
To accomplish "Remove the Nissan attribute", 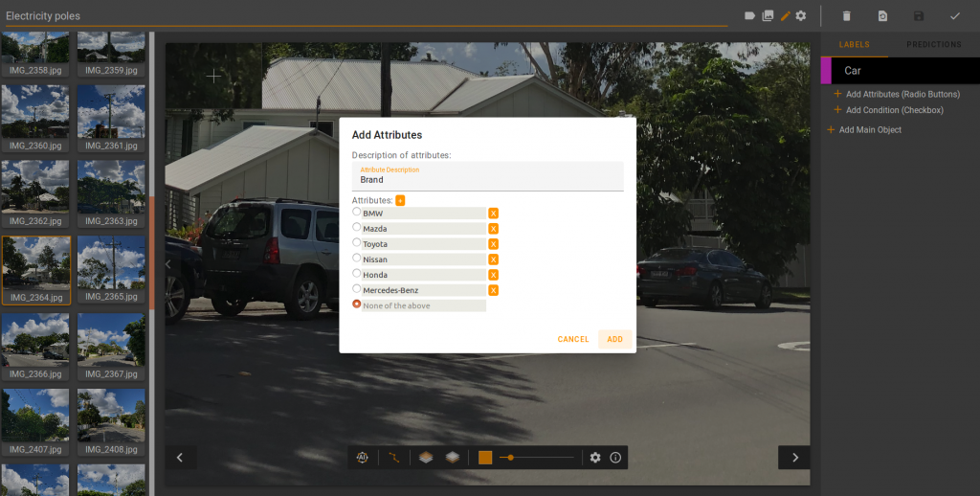I will 493,259.
